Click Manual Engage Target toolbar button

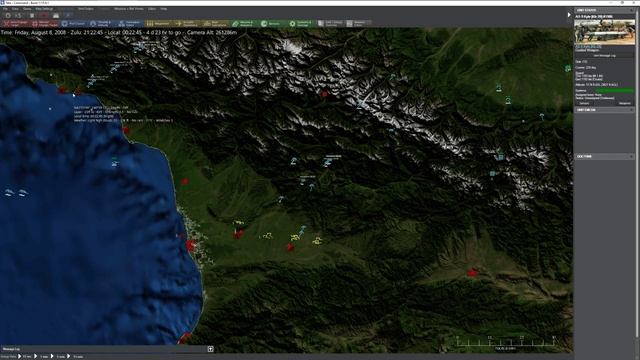coord(45,24)
